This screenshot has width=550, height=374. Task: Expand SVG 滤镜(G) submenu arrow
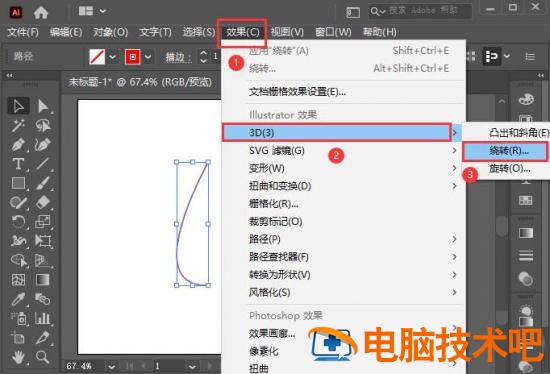pos(454,151)
